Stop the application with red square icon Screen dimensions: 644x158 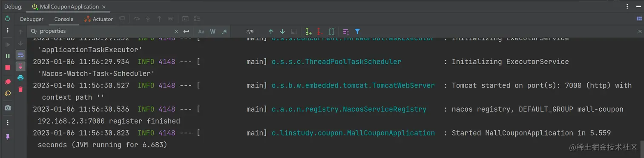click(x=7, y=68)
